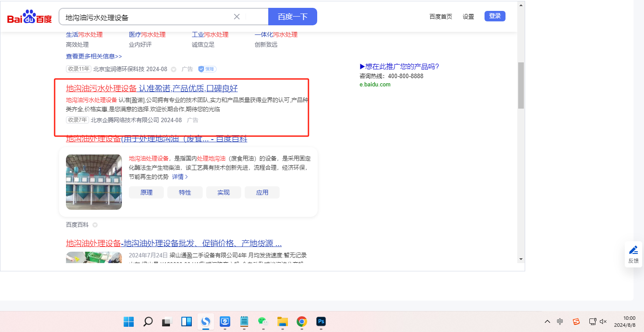Click the Sogou browser taskbar icon

click(x=205, y=322)
